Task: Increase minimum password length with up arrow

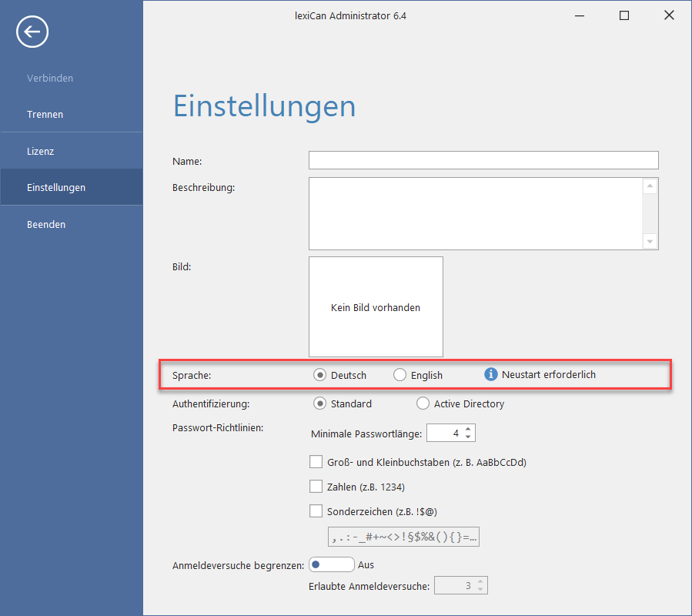Action: click(x=469, y=429)
